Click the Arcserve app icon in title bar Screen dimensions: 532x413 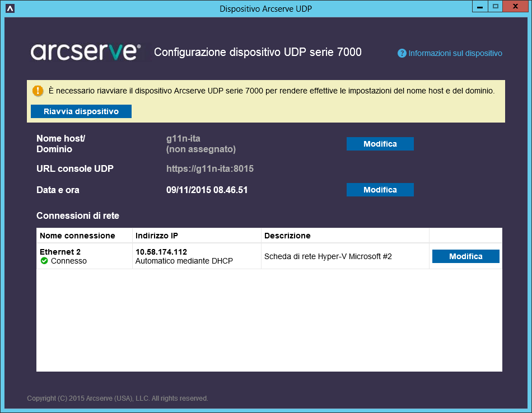point(10,8)
